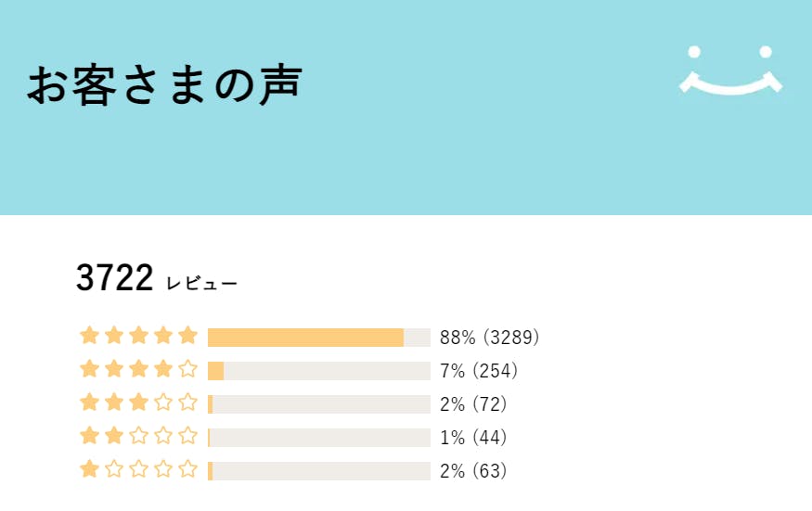Open the 2% (72) reviews link
This screenshot has width=812, height=511.
(473, 404)
